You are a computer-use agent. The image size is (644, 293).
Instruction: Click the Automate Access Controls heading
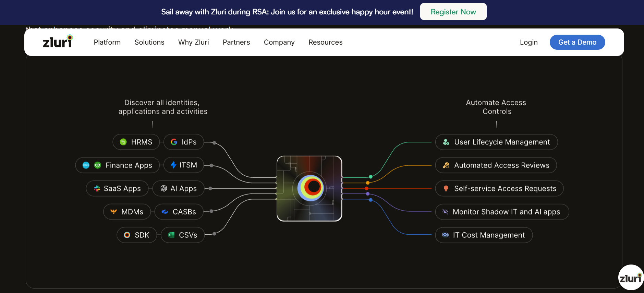coord(496,107)
